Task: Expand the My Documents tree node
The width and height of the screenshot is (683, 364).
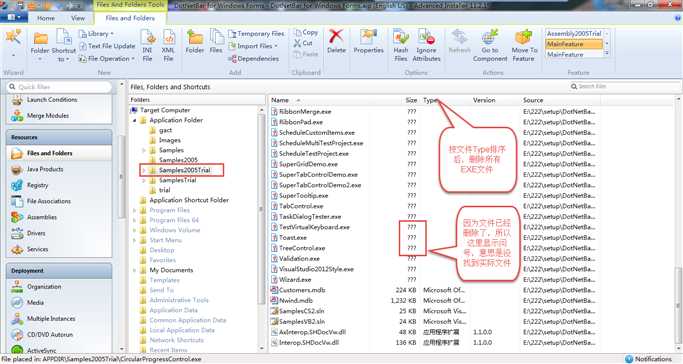Action: coord(135,270)
